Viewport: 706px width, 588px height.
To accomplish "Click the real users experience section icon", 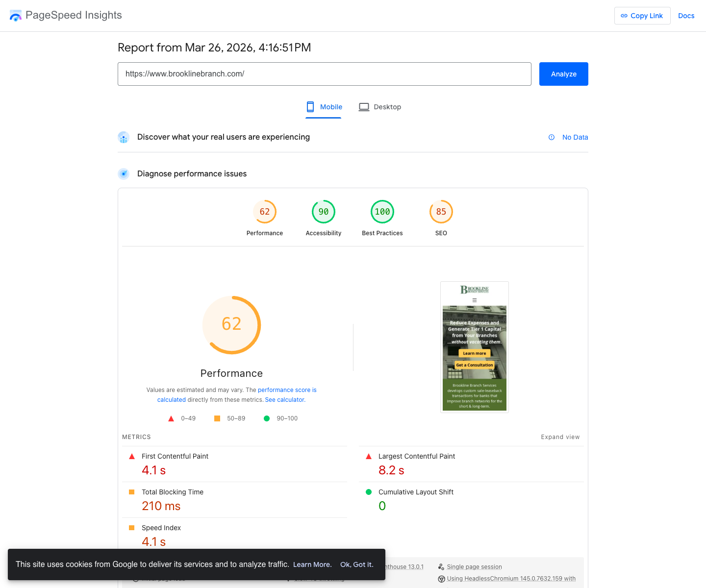I will [124, 138].
